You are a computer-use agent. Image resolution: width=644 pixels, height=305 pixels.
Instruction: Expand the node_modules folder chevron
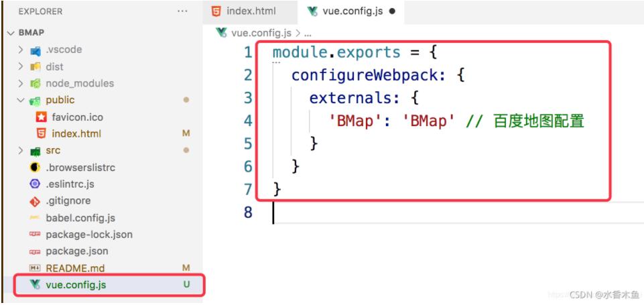click(x=21, y=83)
